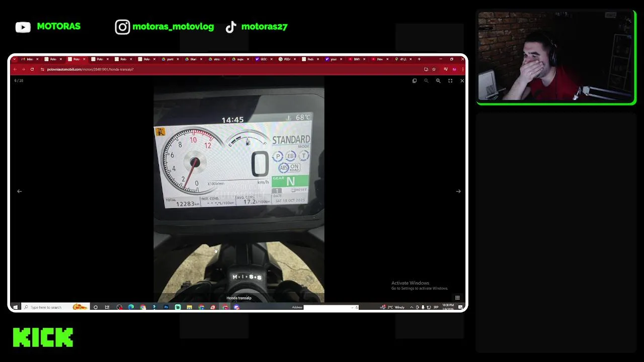Open a new browser tab
The image size is (644, 362).
(x=419, y=59)
